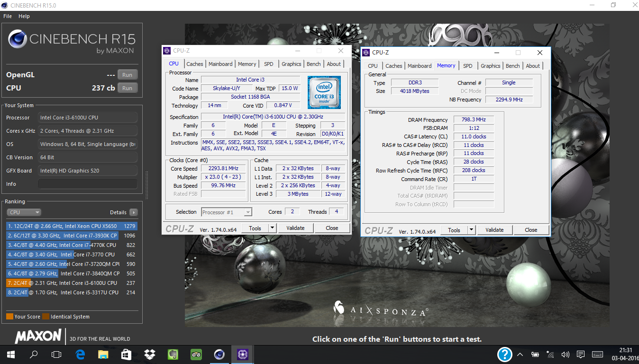639x364 pixels.
Task: Open TripAdvisor app from taskbar
Action: pyautogui.click(x=196, y=354)
